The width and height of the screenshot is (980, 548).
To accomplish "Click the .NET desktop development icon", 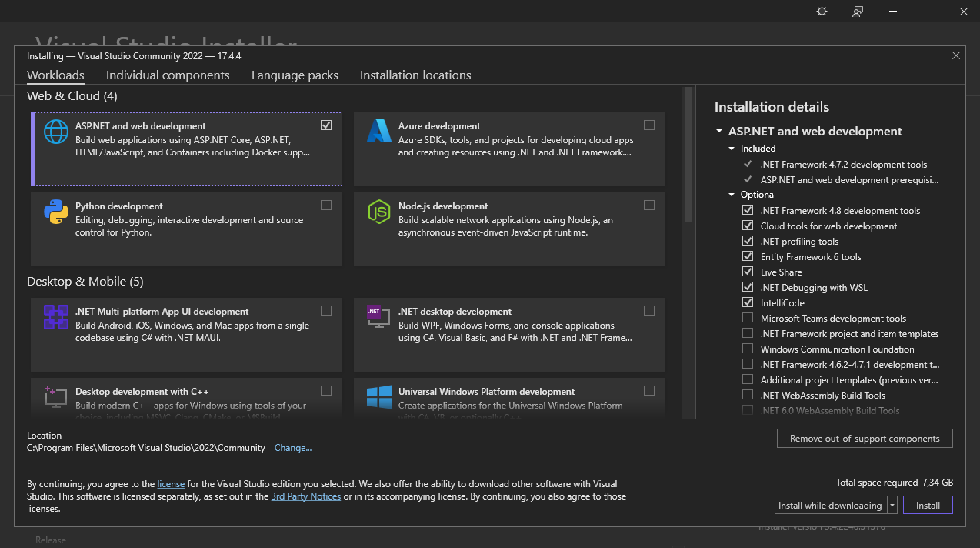I will pyautogui.click(x=377, y=316).
